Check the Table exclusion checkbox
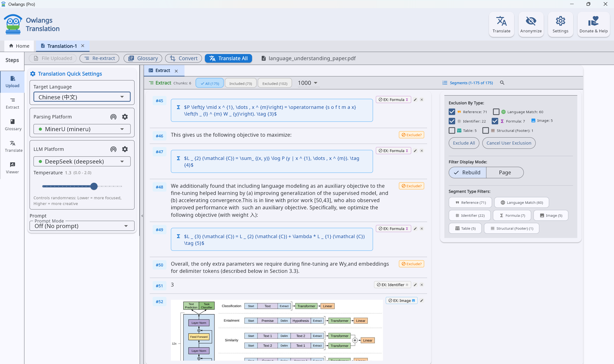 (x=452, y=130)
